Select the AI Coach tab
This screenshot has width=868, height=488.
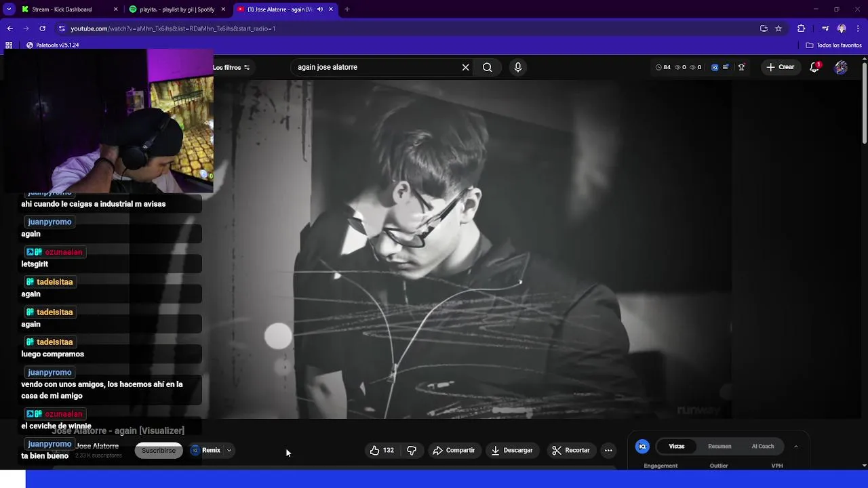763,446
